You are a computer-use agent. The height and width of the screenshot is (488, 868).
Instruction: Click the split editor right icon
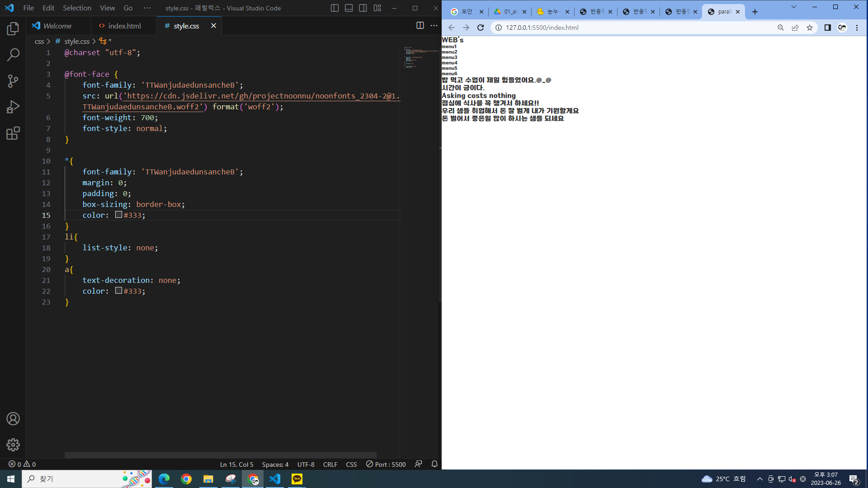click(x=420, y=26)
